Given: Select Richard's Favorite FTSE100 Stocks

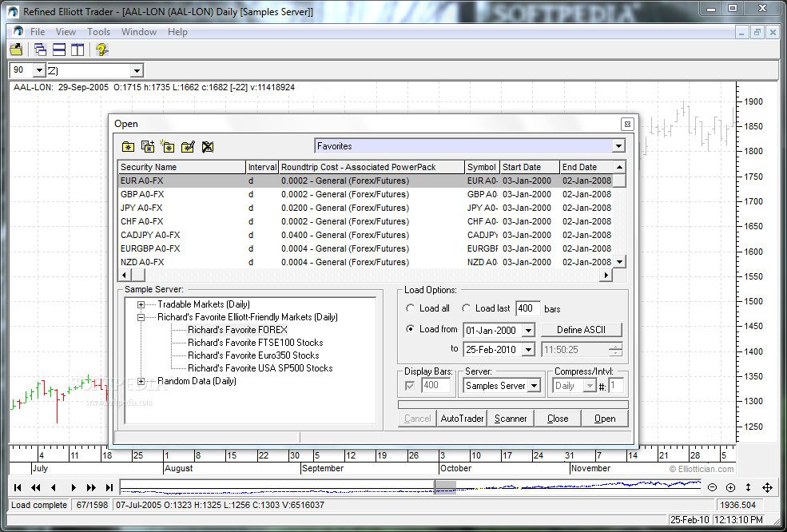Looking at the screenshot, I should [x=256, y=343].
